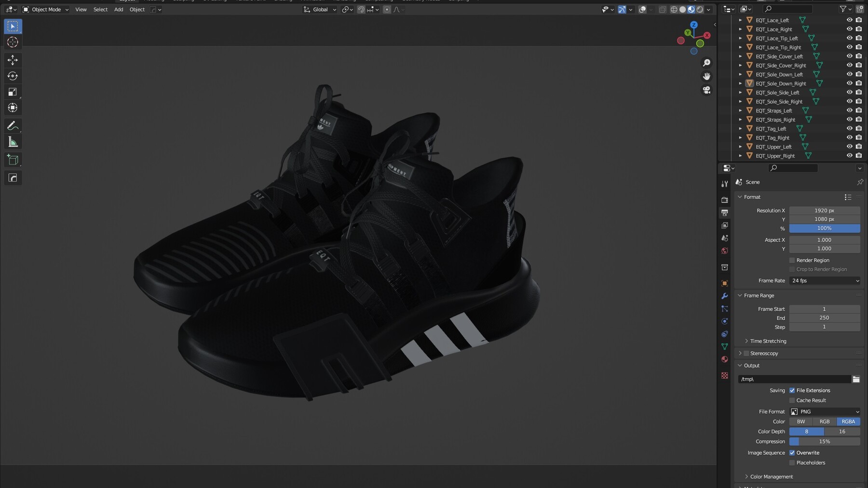
Task: Open the Object menu in the header
Action: [137, 9]
